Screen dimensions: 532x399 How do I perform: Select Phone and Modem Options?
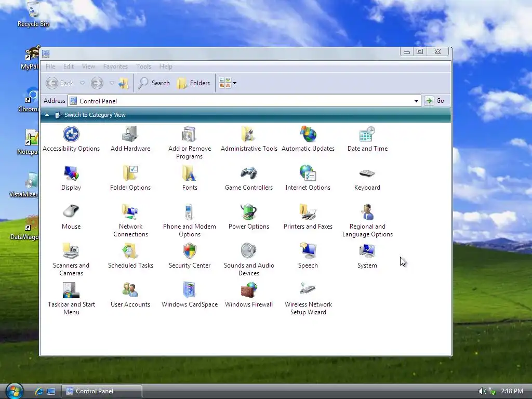pyautogui.click(x=189, y=220)
